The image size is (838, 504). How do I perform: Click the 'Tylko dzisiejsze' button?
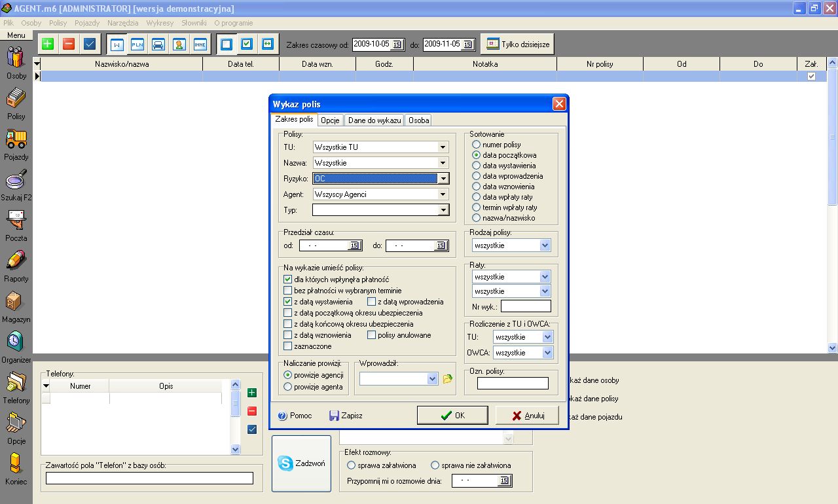pyautogui.click(x=518, y=45)
